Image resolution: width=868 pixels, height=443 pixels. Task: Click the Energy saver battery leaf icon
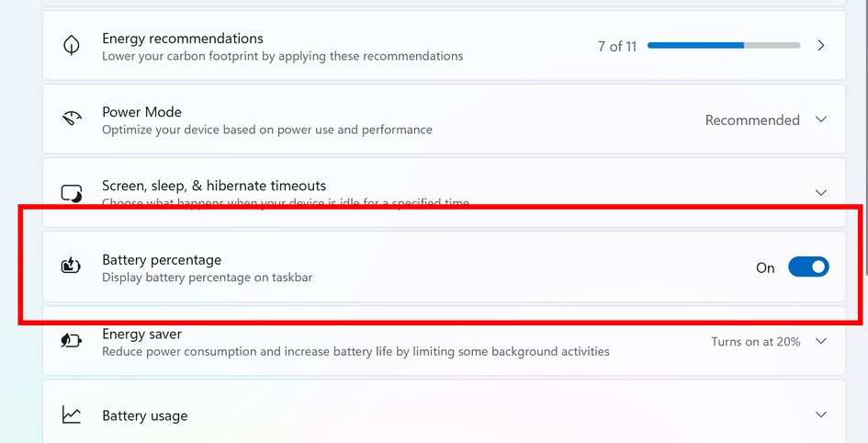point(72,340)
